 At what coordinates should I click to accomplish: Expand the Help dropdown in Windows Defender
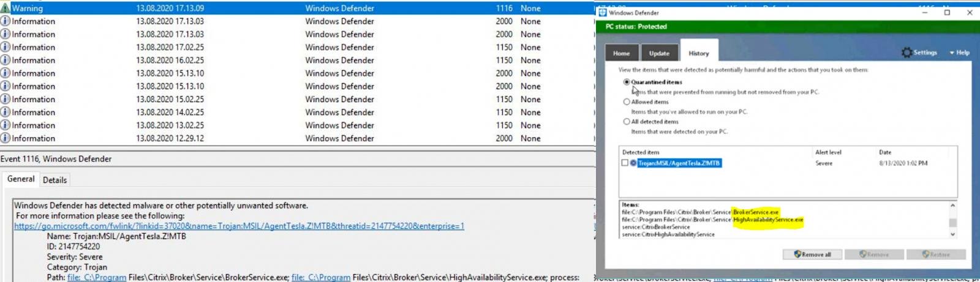point(960,53)
